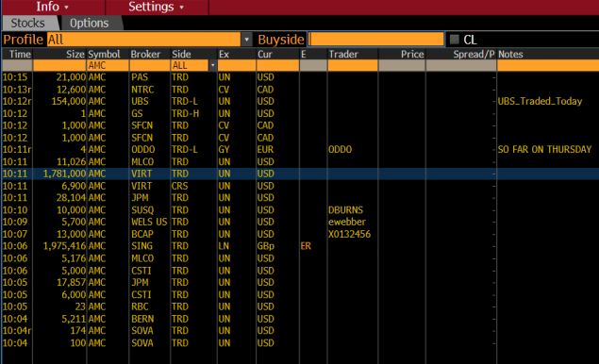The height and width of the screenshot is (364, 599).
Task: Select the NTRC broker cell
Action: click(x=142, y=90)
